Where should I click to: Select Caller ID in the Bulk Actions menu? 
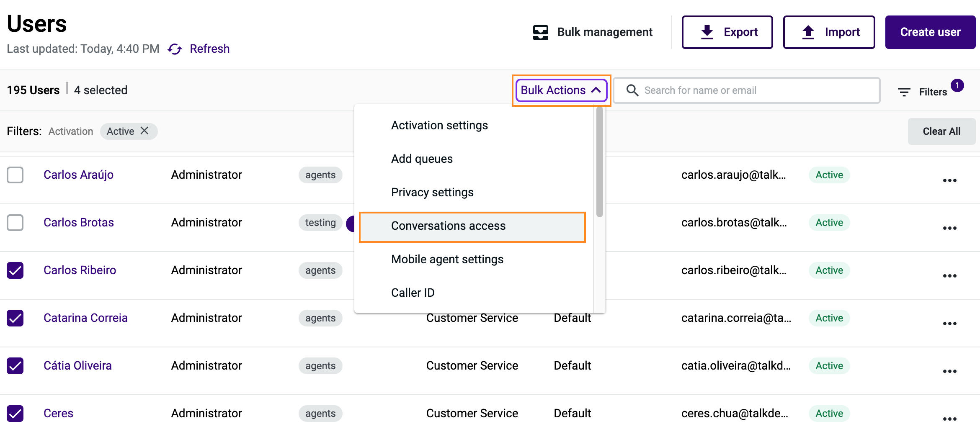[x=413, y=292]
